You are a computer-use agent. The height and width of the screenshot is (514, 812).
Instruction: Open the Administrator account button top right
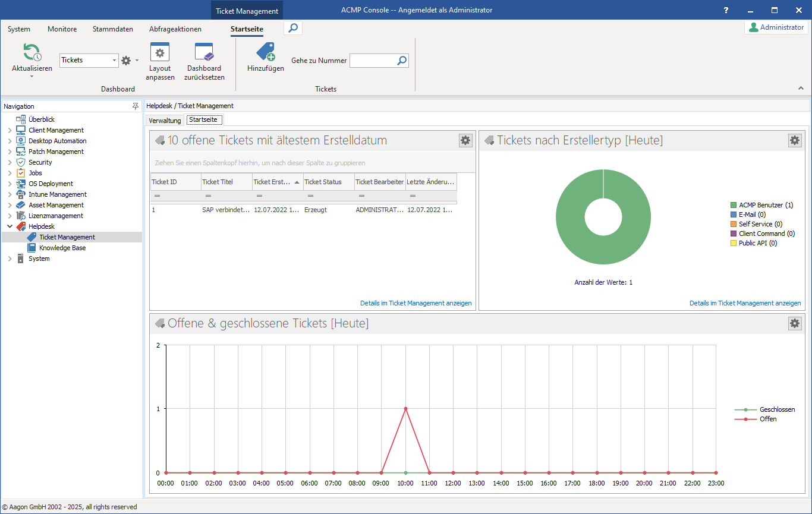(x=775, y=27)
